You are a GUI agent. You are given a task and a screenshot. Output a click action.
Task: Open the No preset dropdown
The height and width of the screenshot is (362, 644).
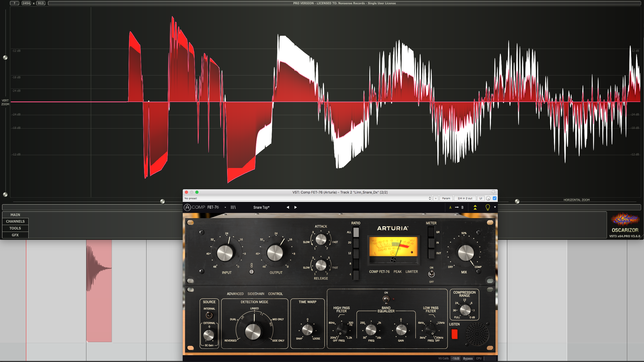[x=307, y=198]
